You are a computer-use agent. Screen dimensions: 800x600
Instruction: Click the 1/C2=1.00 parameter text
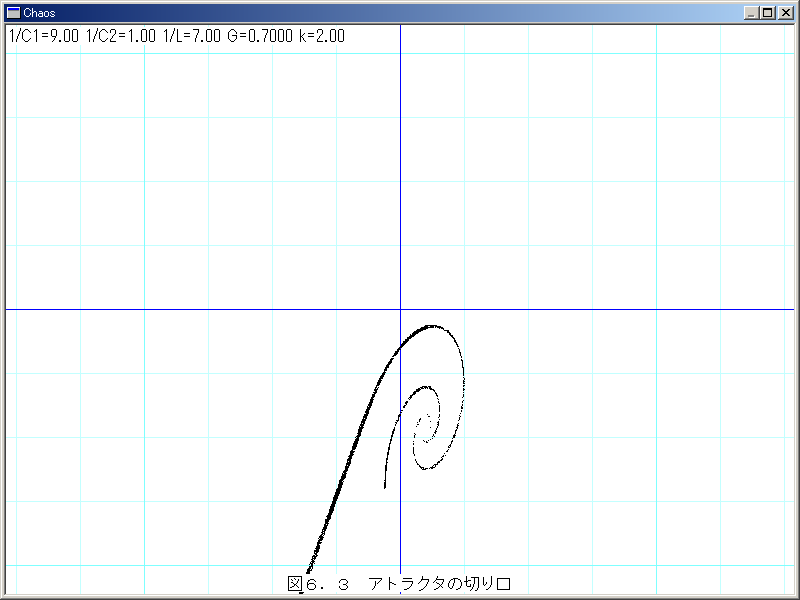pyautogui.click(x=121, y=36)
